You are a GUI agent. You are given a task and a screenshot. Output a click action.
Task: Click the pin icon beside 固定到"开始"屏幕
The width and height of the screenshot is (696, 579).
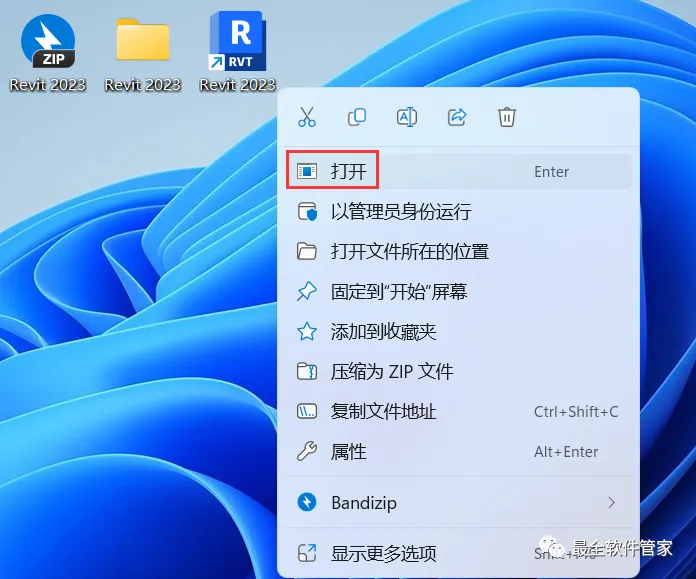point(307,292)
